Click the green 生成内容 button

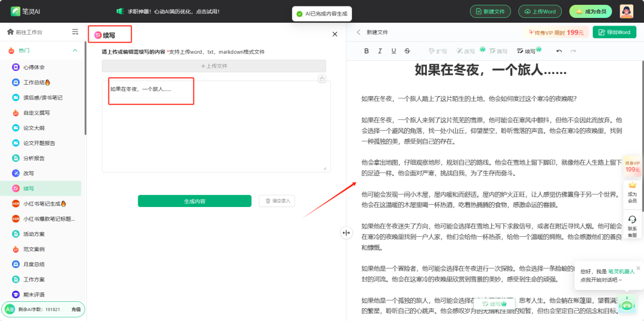[x=194, y=201]
